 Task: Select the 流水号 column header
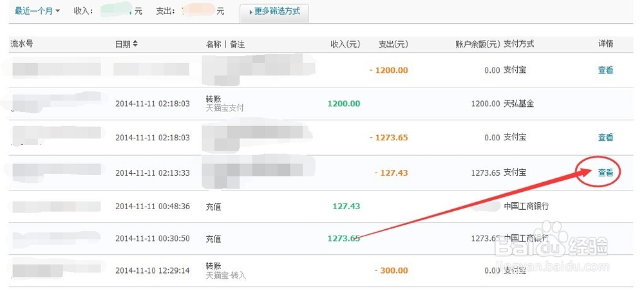tap(22, 44)
